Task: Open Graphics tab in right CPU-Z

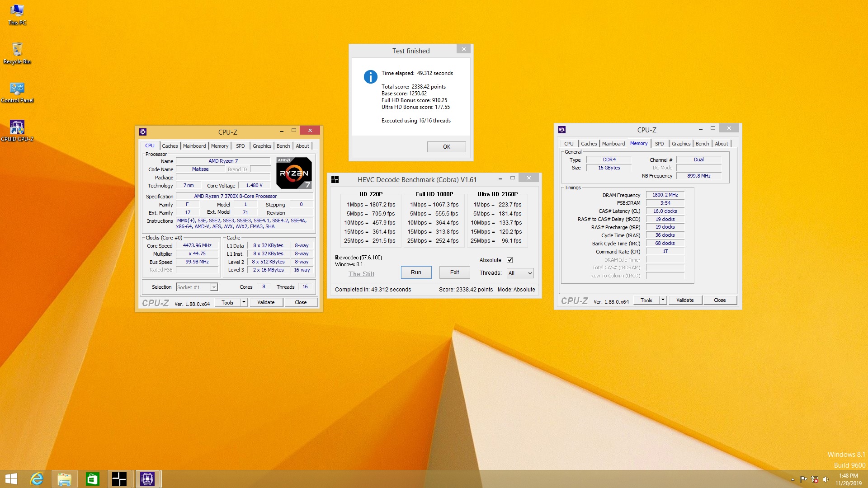Action: click(681, 144)
